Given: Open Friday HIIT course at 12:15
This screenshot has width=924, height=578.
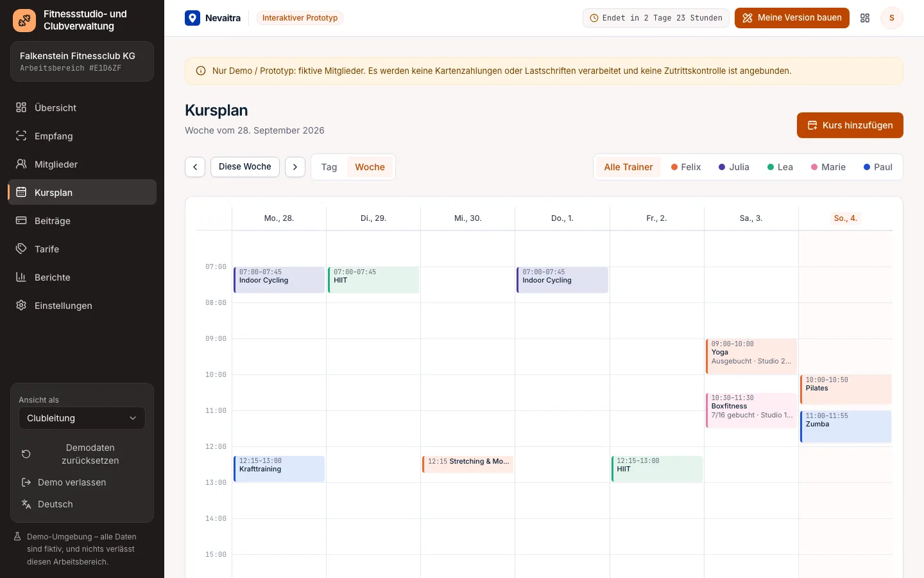Looking at the screenshot, I should pos(656,469).
